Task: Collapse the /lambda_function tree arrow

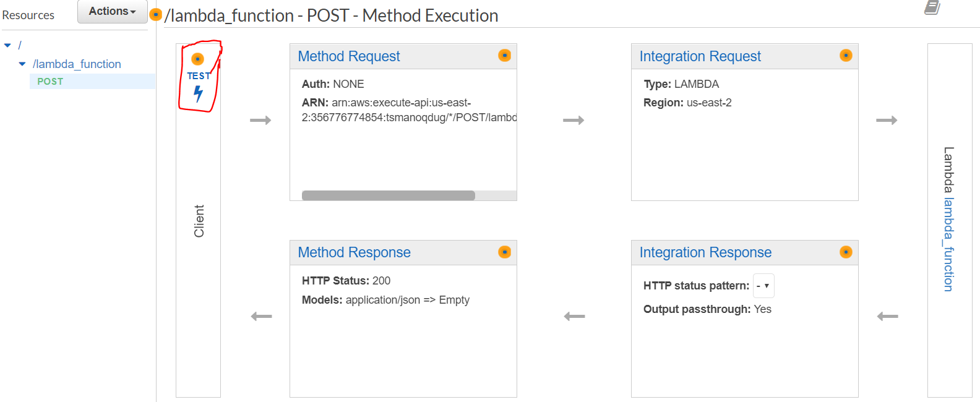Action: point(22,64)
